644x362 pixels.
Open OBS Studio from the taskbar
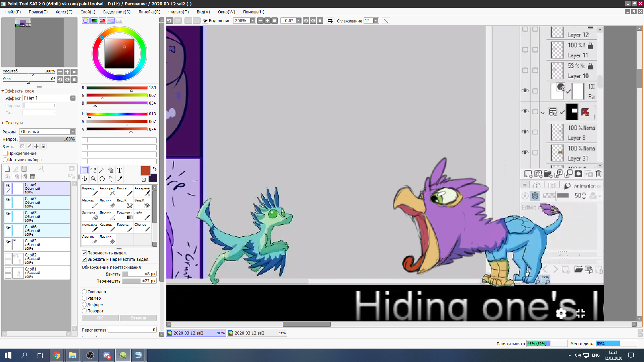90,355
